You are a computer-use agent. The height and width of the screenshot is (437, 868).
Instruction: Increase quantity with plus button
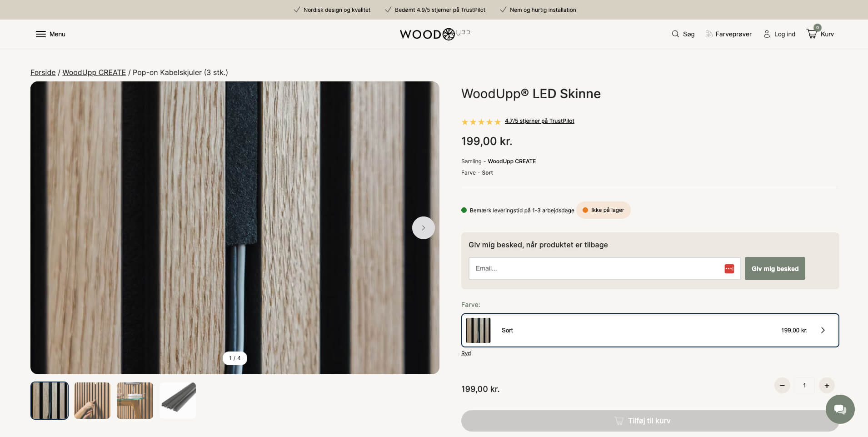point(827,386)
